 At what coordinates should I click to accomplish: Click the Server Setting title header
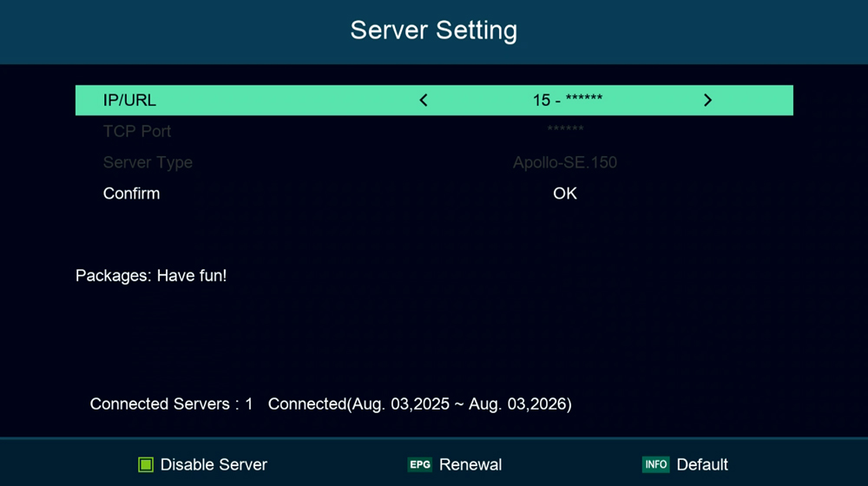(434, 30)
